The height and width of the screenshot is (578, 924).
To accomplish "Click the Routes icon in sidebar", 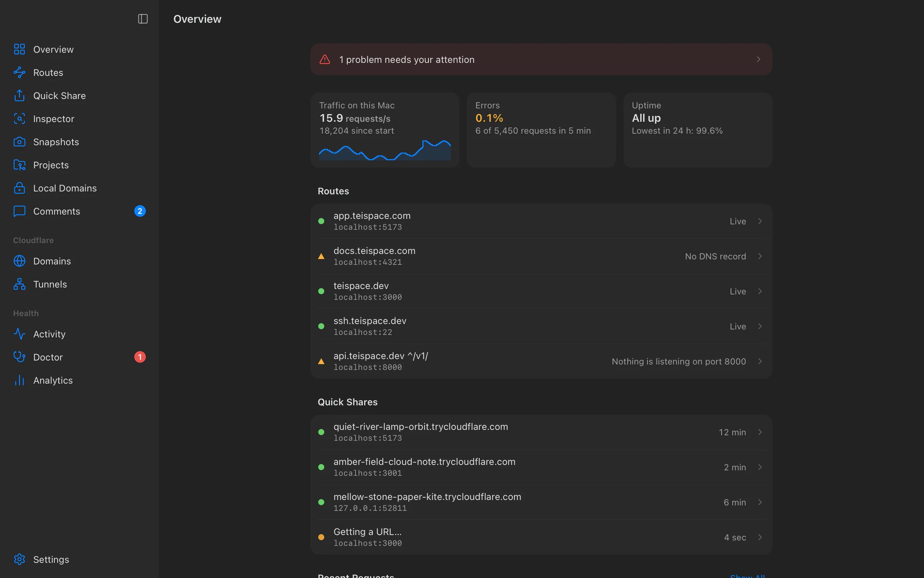I will (x=19, y=72).
